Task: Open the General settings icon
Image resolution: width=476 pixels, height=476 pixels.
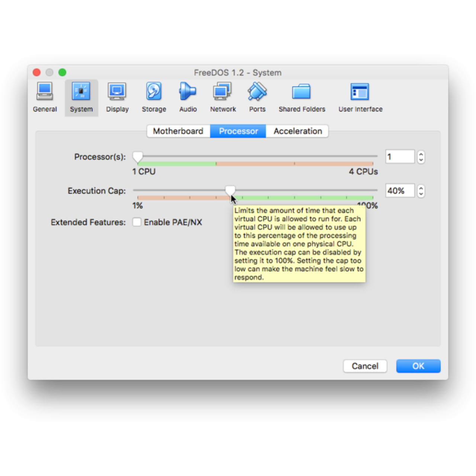Action: (45, 96)
